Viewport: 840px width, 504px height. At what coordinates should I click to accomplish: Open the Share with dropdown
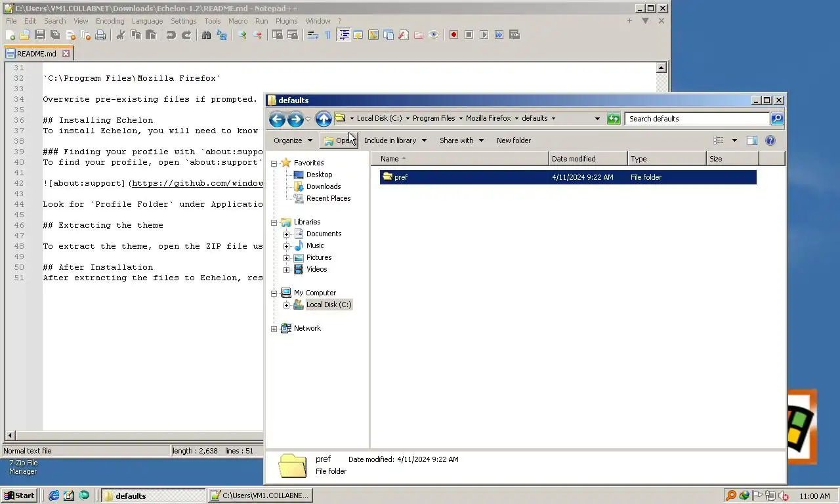click(x=461, y=140)
